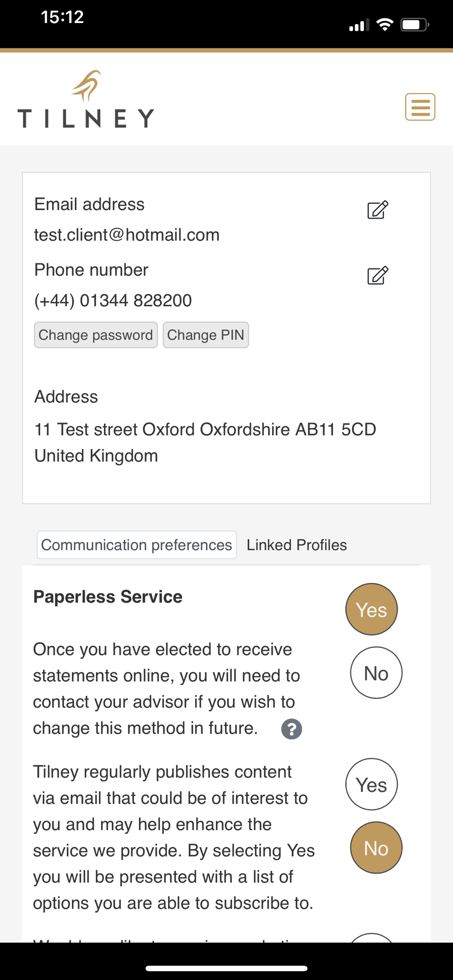Choose No for Tilney email content
The width and height of the screenshot is (453, 980).
point(376,848)
